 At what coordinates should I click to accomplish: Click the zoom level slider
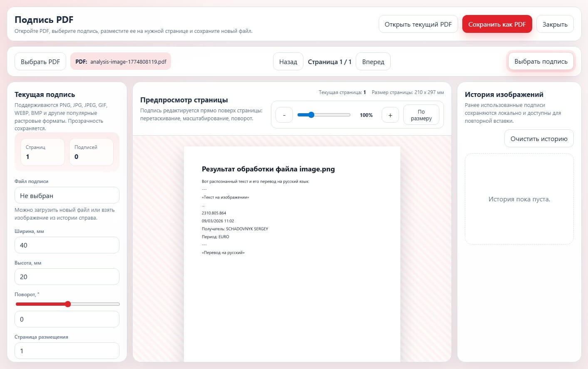[324, 115]
